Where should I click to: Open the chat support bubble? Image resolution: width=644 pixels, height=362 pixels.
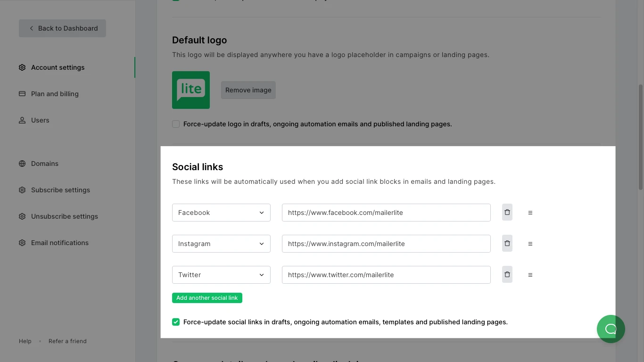tap(611, 329)
